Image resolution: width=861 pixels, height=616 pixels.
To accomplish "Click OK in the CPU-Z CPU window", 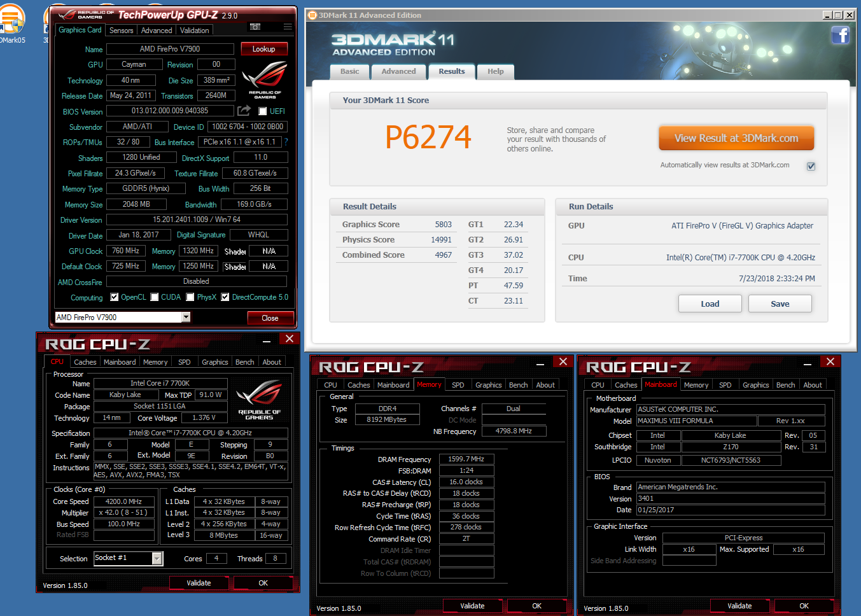I will (x=263, y=583).
